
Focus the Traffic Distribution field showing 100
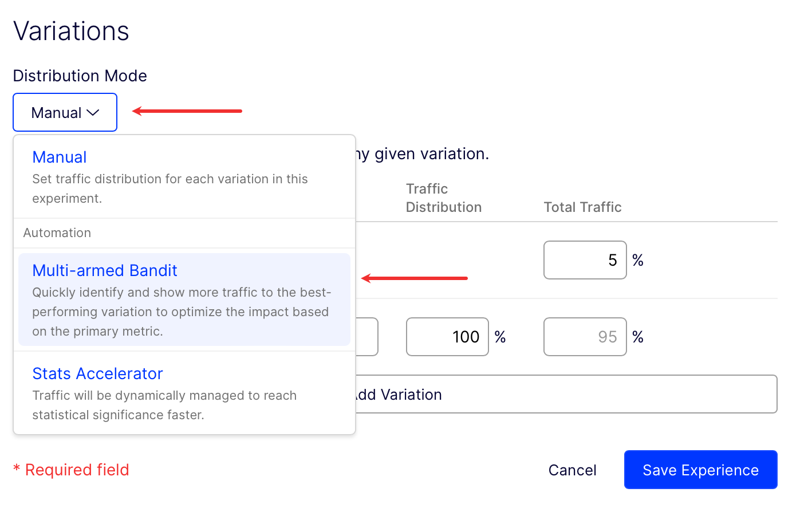point(447,337)
